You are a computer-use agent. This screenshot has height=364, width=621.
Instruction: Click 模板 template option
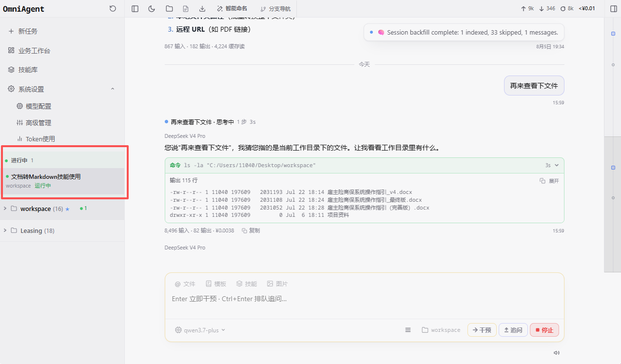coord(216,284)
